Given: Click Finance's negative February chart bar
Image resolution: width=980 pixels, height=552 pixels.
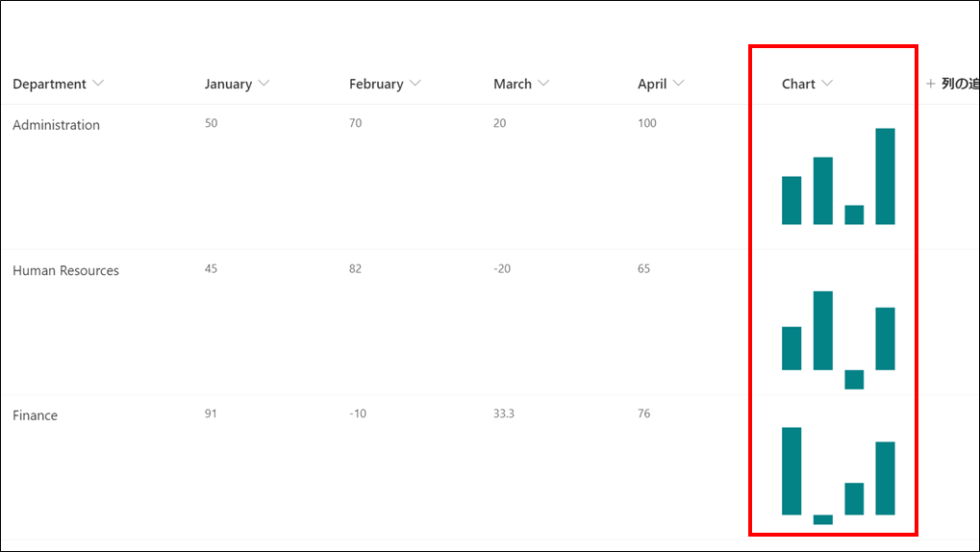Looking at the screenshot, I should click(823, 519).
